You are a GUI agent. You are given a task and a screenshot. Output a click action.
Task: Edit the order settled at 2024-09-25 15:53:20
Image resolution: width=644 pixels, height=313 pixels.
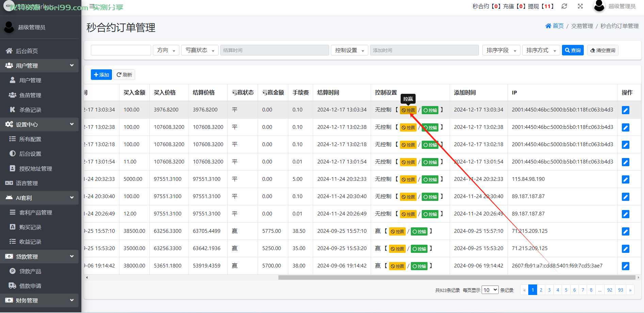point(626,249)
